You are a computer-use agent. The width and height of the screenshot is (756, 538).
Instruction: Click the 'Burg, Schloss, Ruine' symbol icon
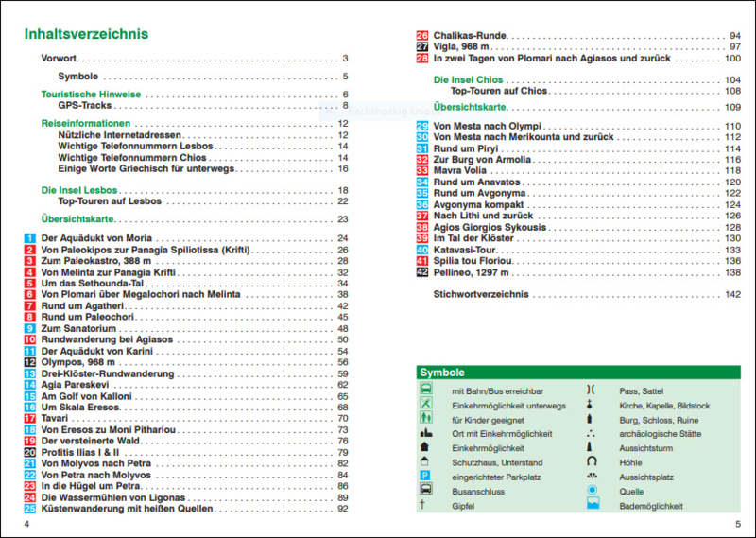coord(589,419)
